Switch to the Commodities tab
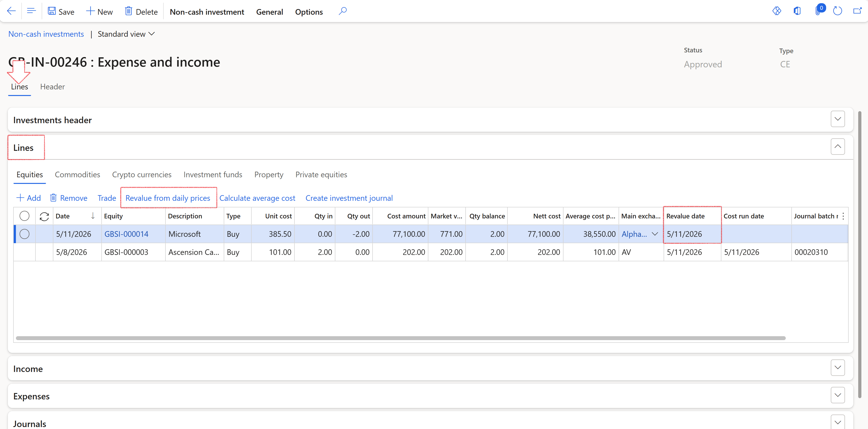 pyautogui.click(x=78, y=175)
